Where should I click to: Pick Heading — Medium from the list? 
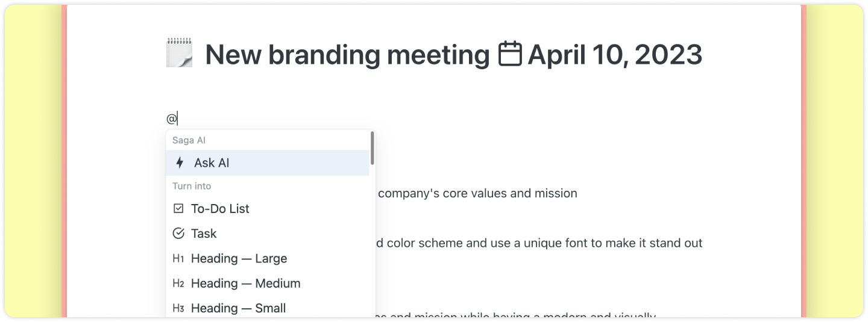(245, 283)
